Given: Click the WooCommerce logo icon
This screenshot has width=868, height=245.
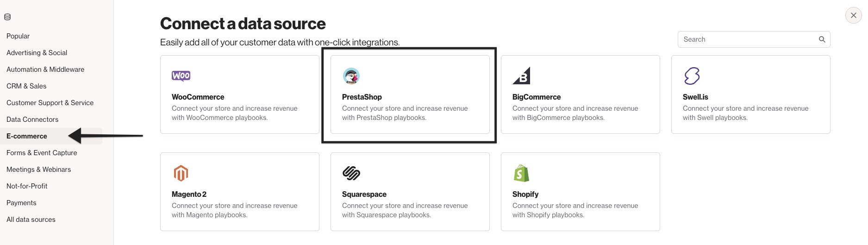Looking at the screenshot, I should (x=181, y=76).
